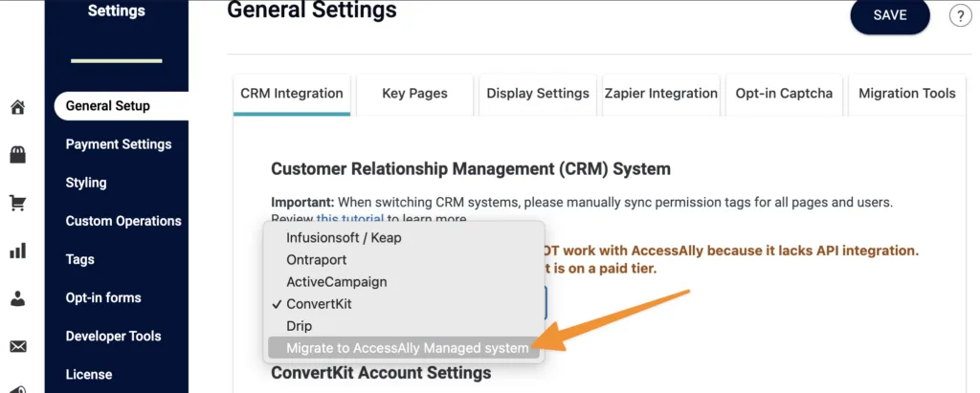
Task: Open the shopping cart icon in left rail
Action: pyautogui.click(x=18, y=203)
